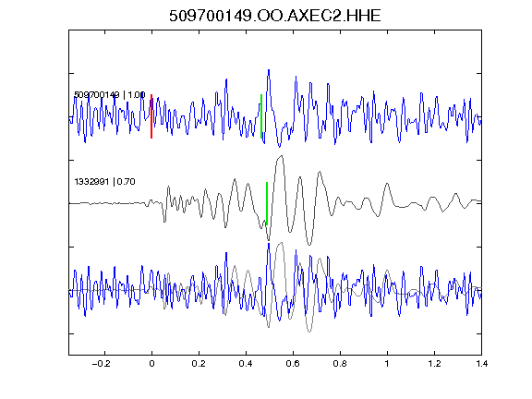Viewport: 532px width, 399px height.
Task: Click x-axis tick label 0.6
Action: click(x=293, y=364)
